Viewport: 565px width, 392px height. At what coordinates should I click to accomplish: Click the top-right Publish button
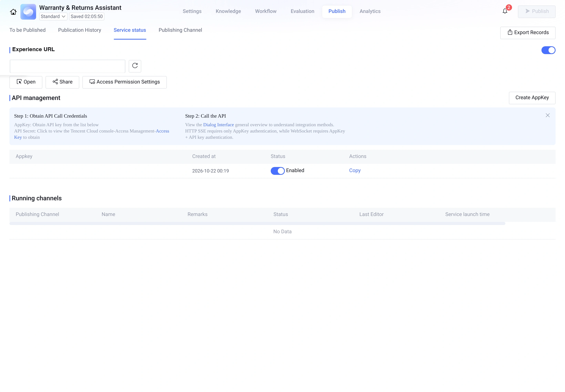pyautogui.click(x=537, y=12)
